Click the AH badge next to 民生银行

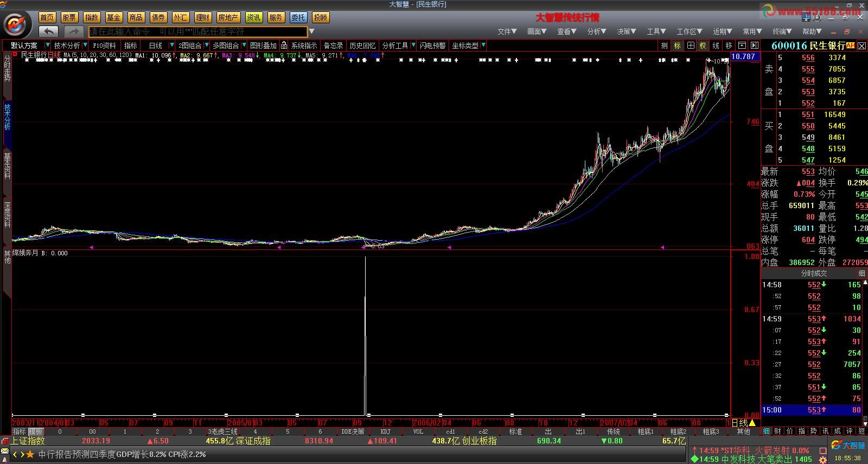tap(850, 45)
